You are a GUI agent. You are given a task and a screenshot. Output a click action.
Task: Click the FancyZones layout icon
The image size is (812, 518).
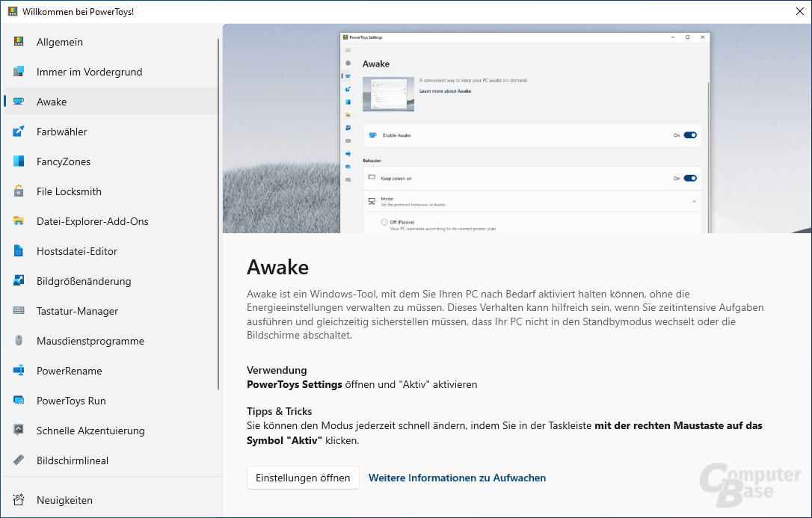(19, 161)
